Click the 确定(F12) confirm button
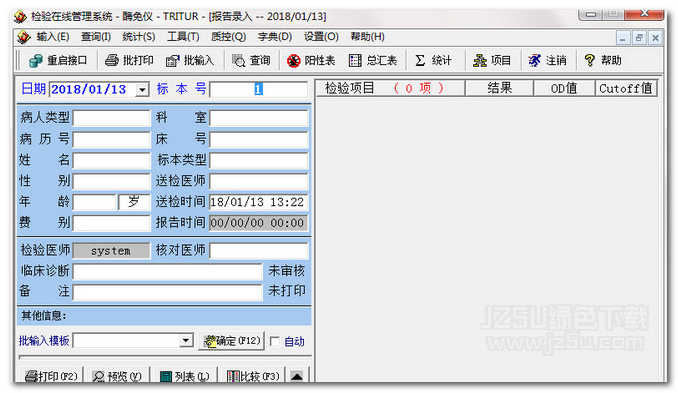This screenshot has width=678, height=393. (232, 341)
